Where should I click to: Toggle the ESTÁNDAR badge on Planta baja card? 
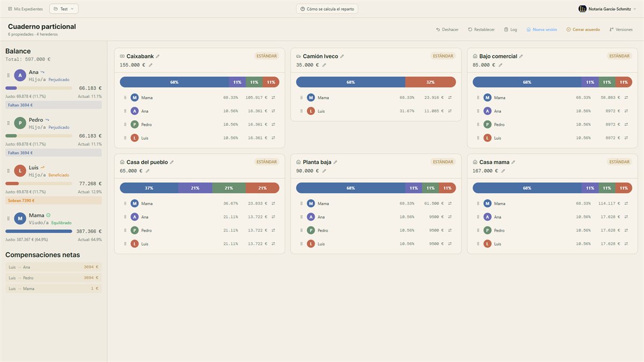pos(443,162)
